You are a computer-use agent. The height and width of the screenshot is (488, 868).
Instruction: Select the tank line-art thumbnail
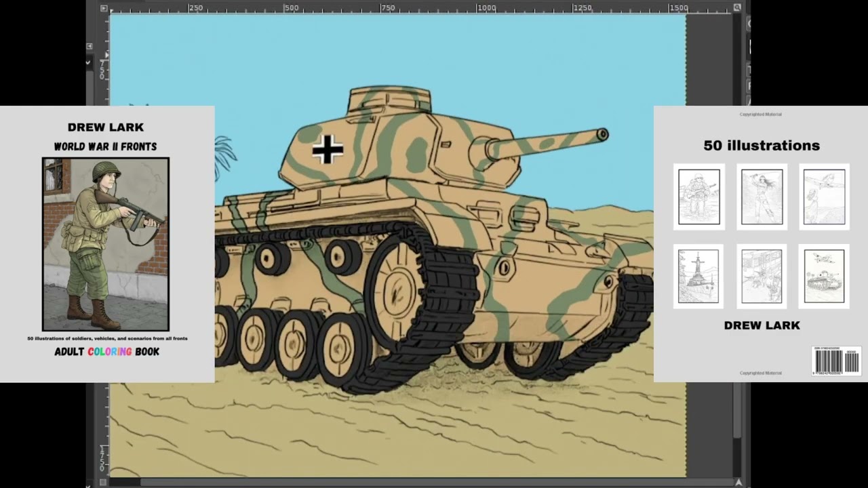825,277
